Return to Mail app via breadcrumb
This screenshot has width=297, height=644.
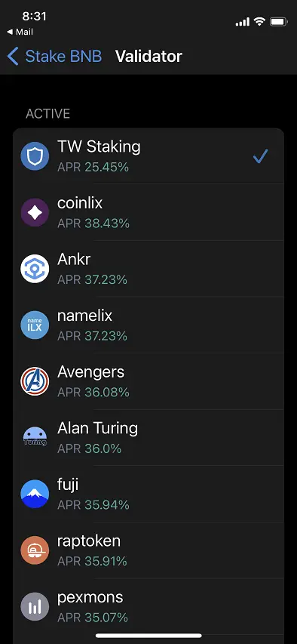click(20, 32)
